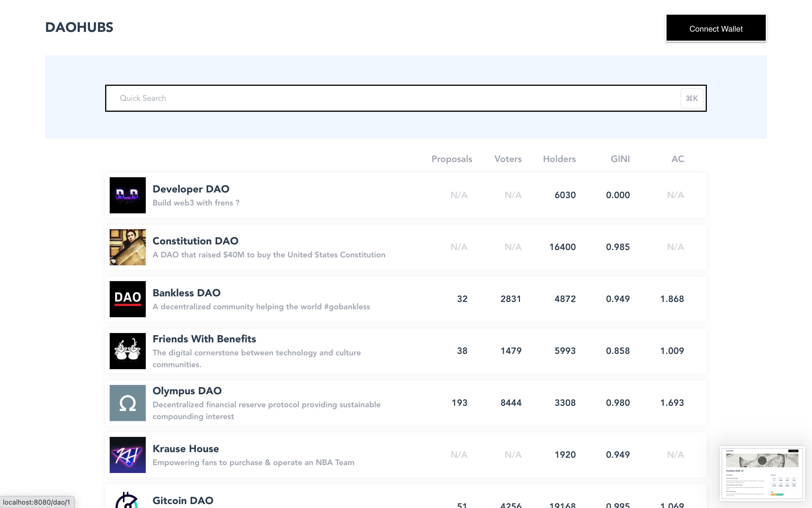
Task: Click the Constitution DAO logo image
Action: (x=127, y=247)
